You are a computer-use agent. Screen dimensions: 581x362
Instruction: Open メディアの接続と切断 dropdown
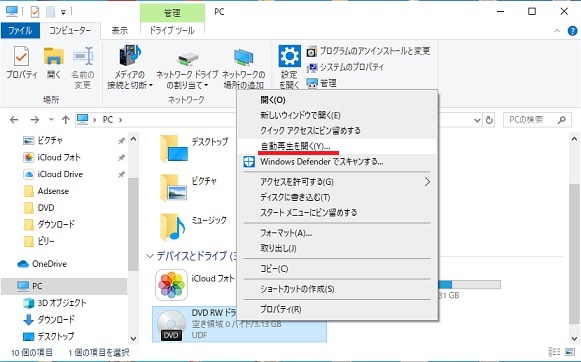(x=130, y=67)
